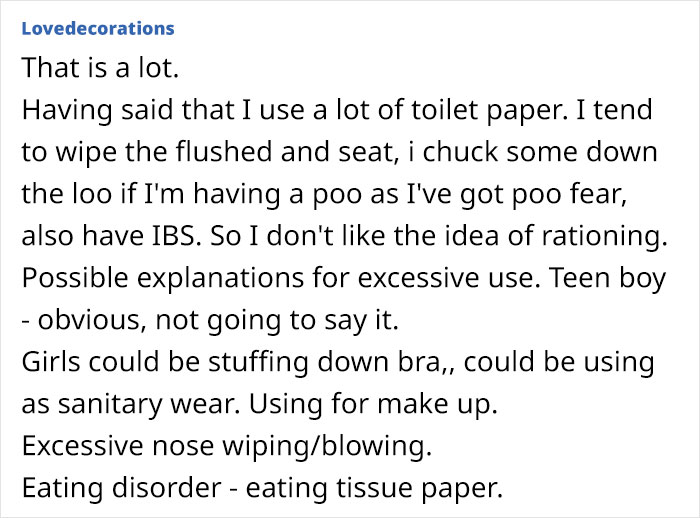Click the line 'Excessive nose wiping/blowing.'

tap(226, 447)
